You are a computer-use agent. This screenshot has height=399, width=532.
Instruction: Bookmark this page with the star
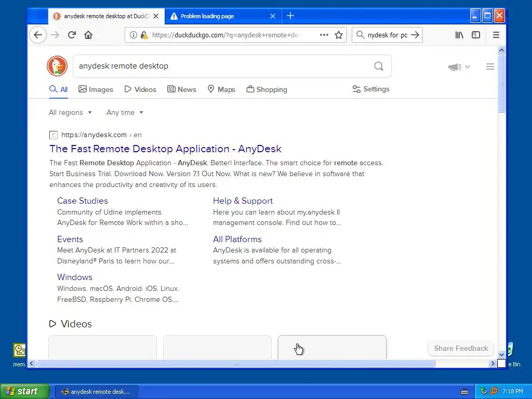(x=339, y=35)
